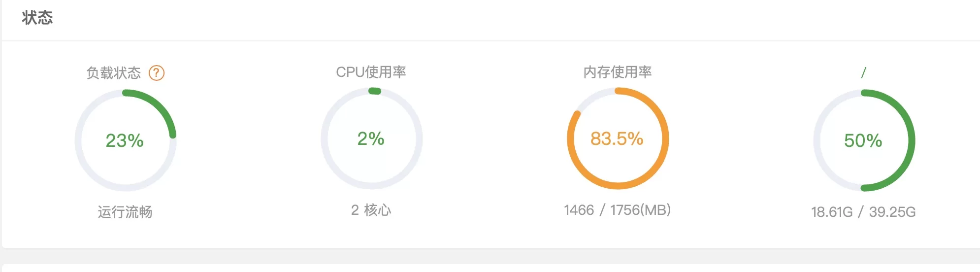
Task: Open the root disk usage circular gauge
Action: (x=864, y=140)
